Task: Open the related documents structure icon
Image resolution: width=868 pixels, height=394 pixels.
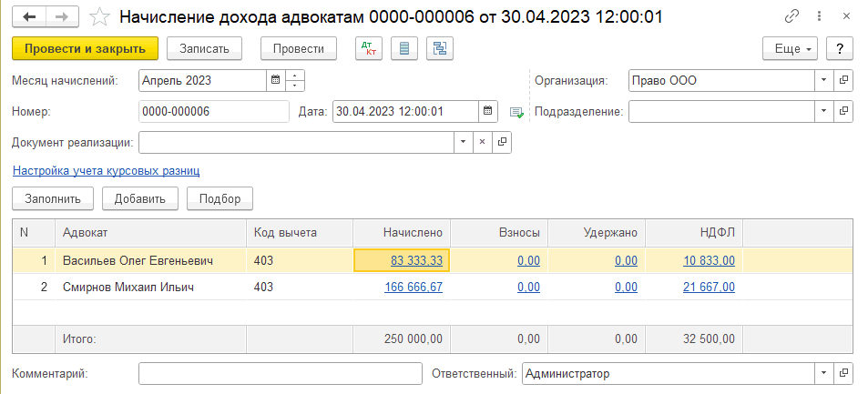Action: [441, 48]
